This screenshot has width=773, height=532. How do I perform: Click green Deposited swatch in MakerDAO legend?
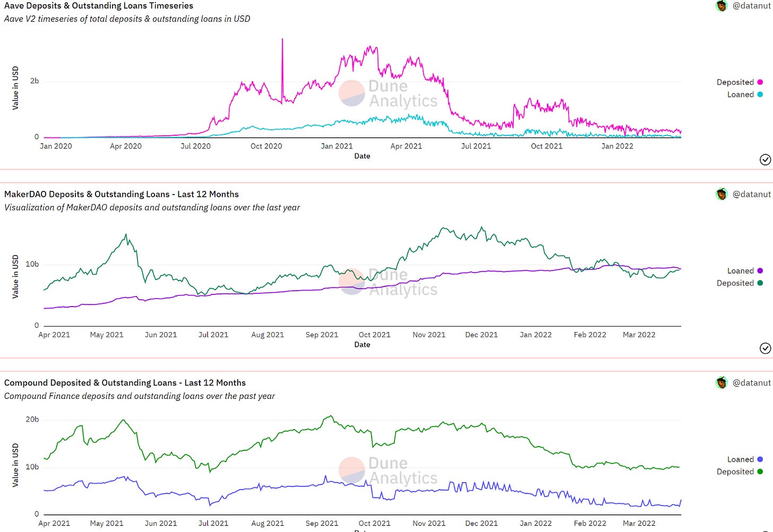tap(760, 283)
